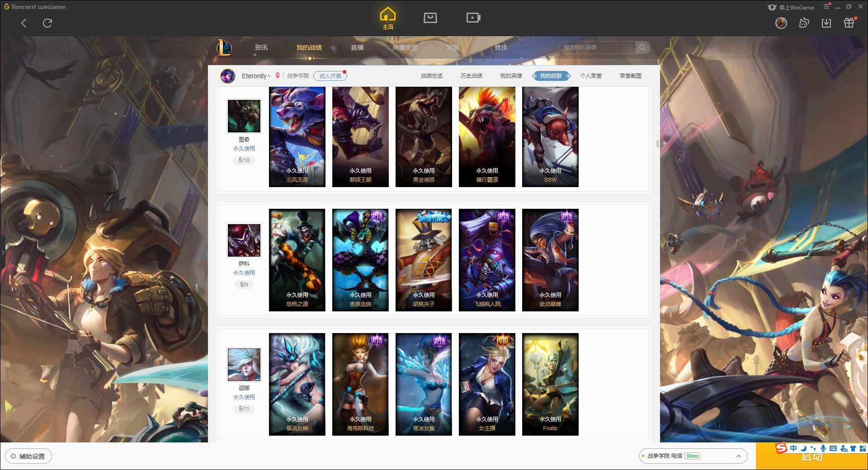This screenshot has width=868, height=470.
Task: Click the 掌上WeGame link in title bar
Action: point(791,7)
